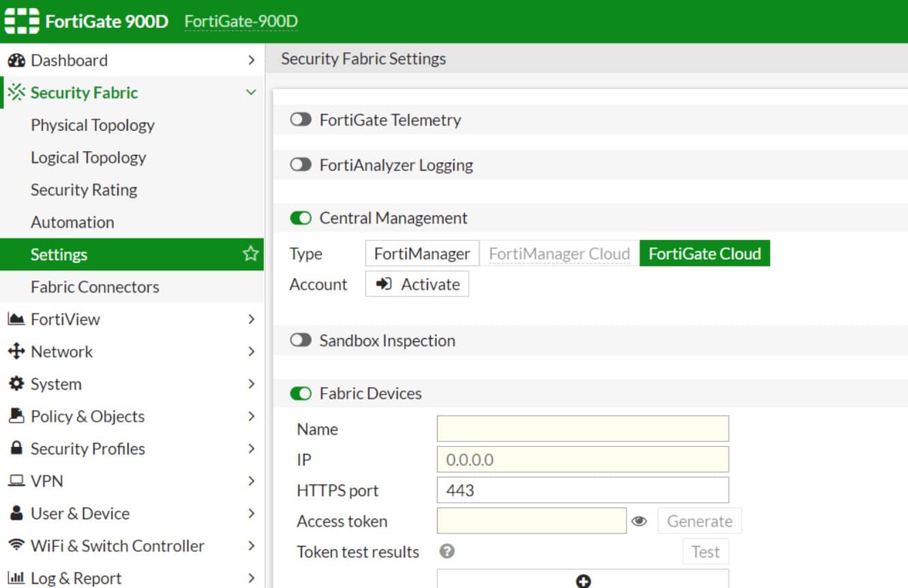Open the Settings menu item
The width and height of the screenshot is (908, 588).
pos(132,254)
